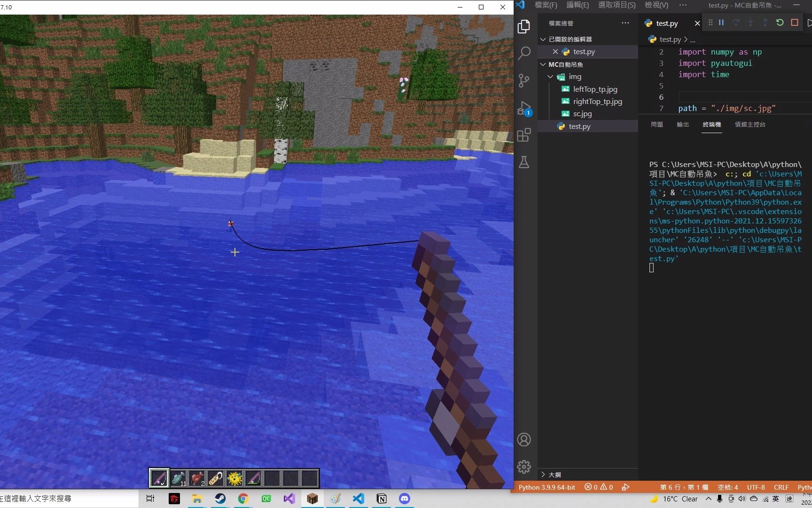Stop debugging with the red Stop icon
The image size is (812, 508).
pyautogui.click(x=794, y=22)
